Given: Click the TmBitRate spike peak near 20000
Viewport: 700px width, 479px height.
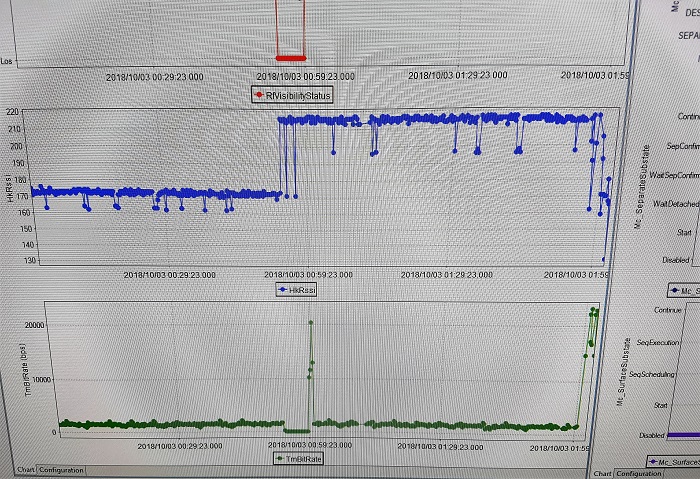Looking at the screenshot, I should 311,322.
